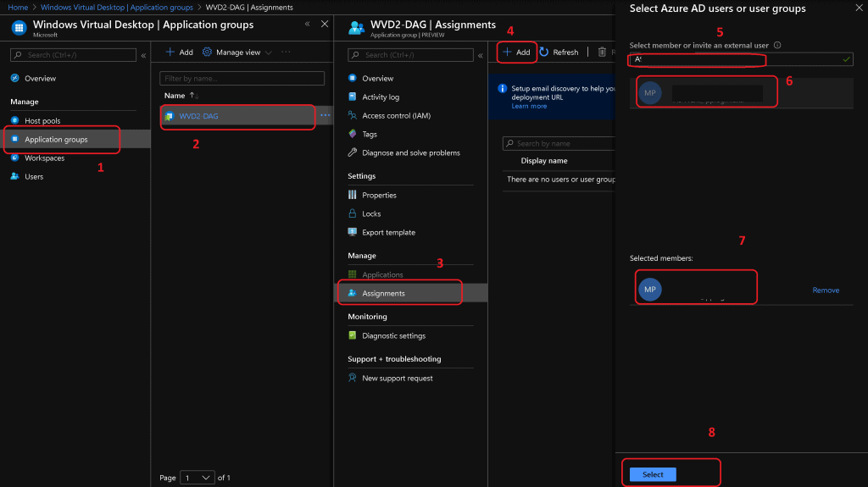Open Diagnostic settings
Viewport: 868px width, 487px height.
tap(393, 336)
